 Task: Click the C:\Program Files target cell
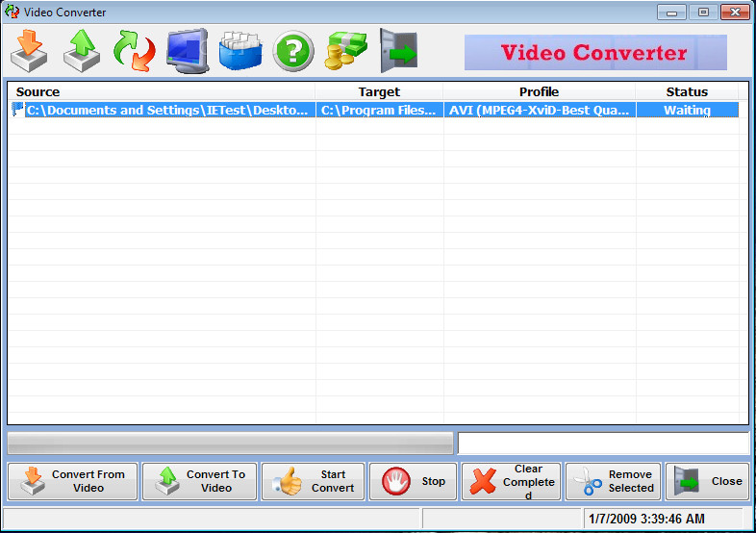(380, 110)
